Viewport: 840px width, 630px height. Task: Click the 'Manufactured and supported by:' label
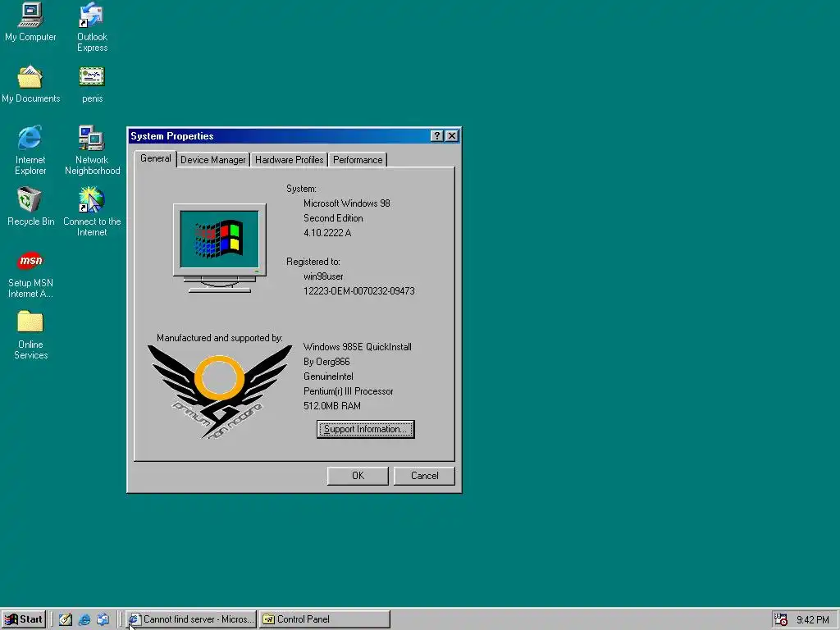(x=220, y=338)
